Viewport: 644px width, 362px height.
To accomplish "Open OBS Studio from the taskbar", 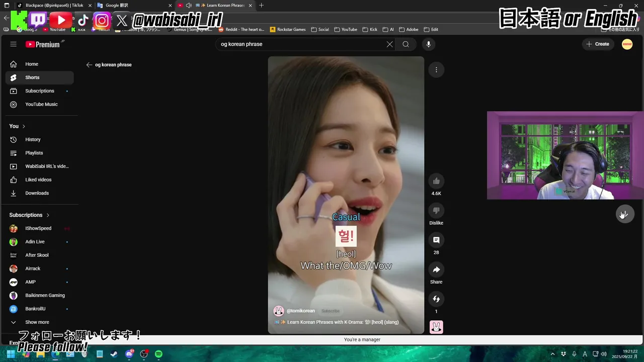I will click(x=144, y=354).
